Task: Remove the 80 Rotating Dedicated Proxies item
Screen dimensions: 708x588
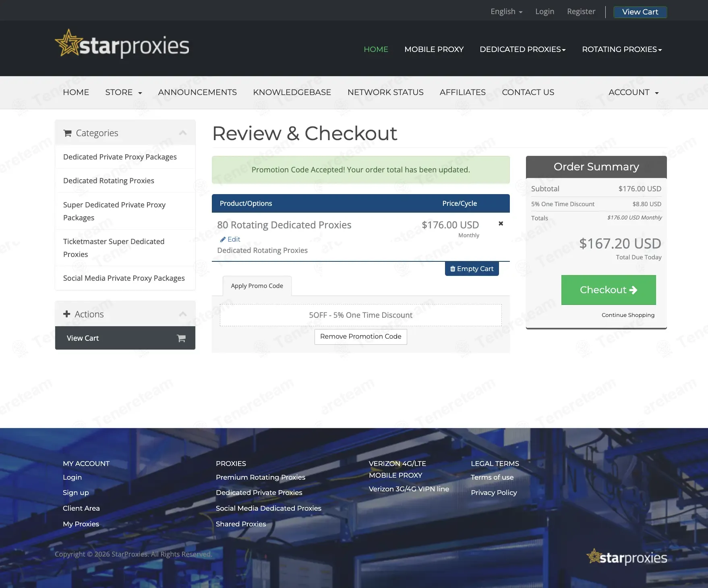Action: pyautogui.click(x=501, y=224)
